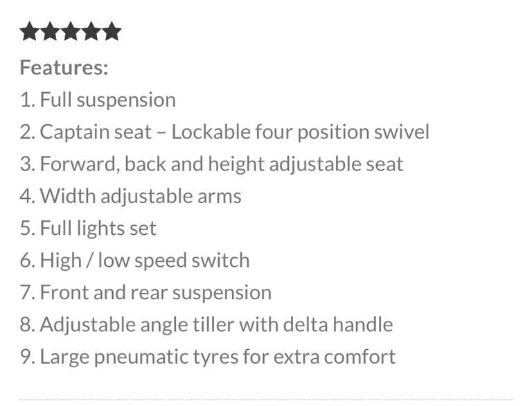The width and height of the screenshot is (532, 406).
Task: Click the second rating star
Action: click(50, 31)
